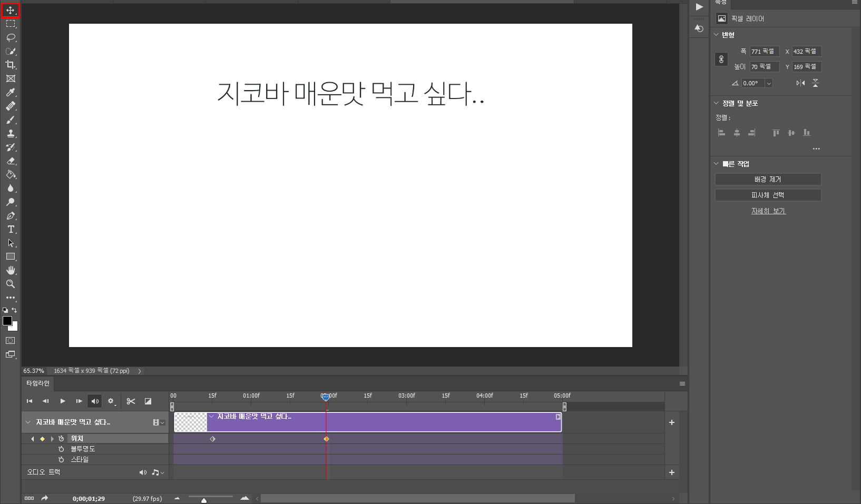Select the Move tool
The image size is (861, 504).
click(11, 10)
